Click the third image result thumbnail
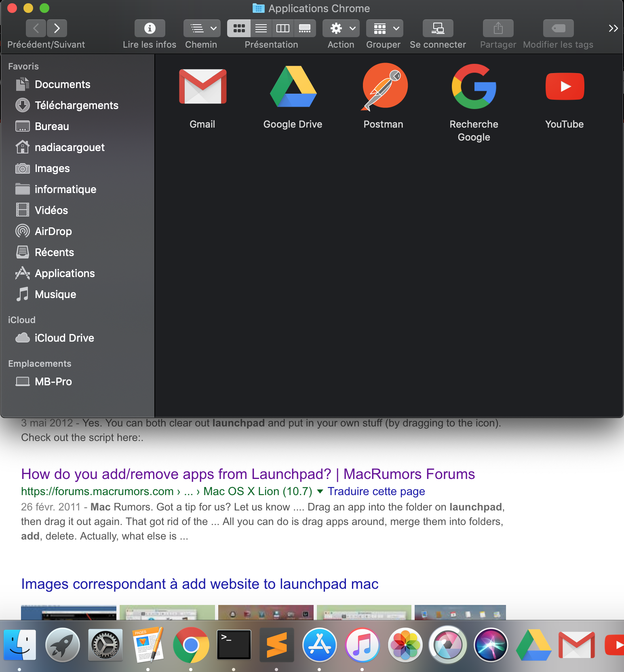The height and width of the screenshot is (672, 624). (266, 612)
